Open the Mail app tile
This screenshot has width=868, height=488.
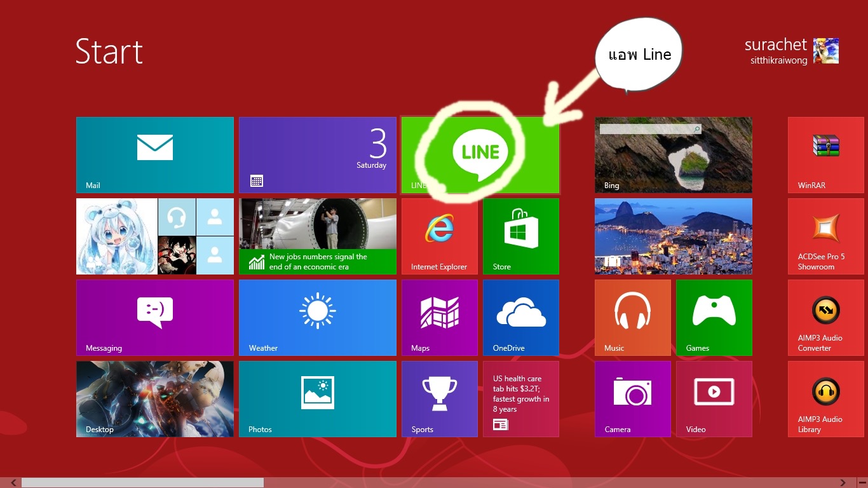coord(155,155)
